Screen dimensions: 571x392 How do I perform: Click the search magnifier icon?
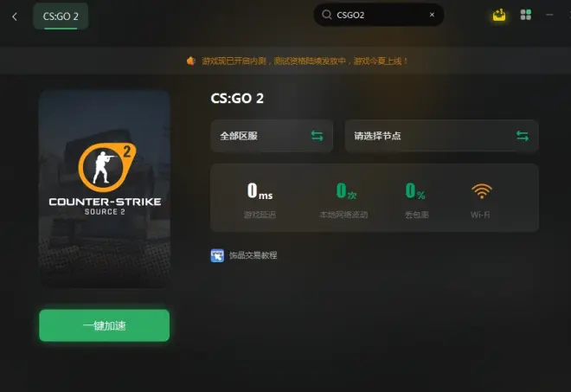click(327, 15)
